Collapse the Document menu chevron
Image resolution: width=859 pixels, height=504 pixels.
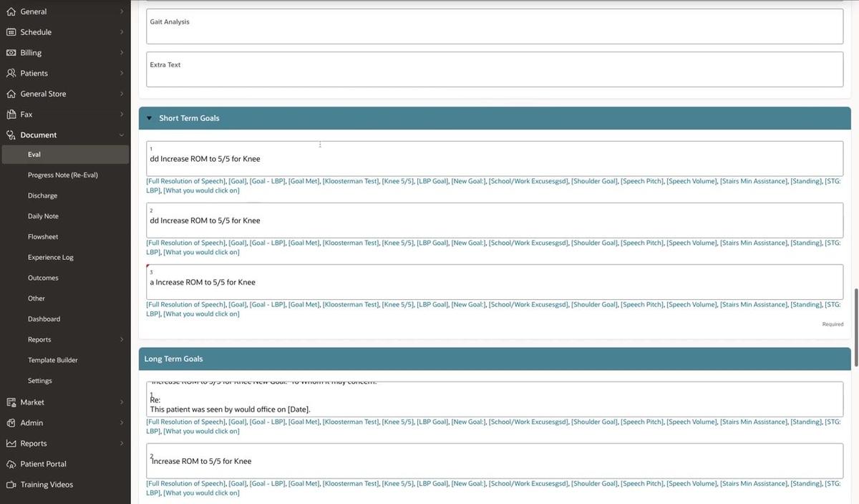122,135
